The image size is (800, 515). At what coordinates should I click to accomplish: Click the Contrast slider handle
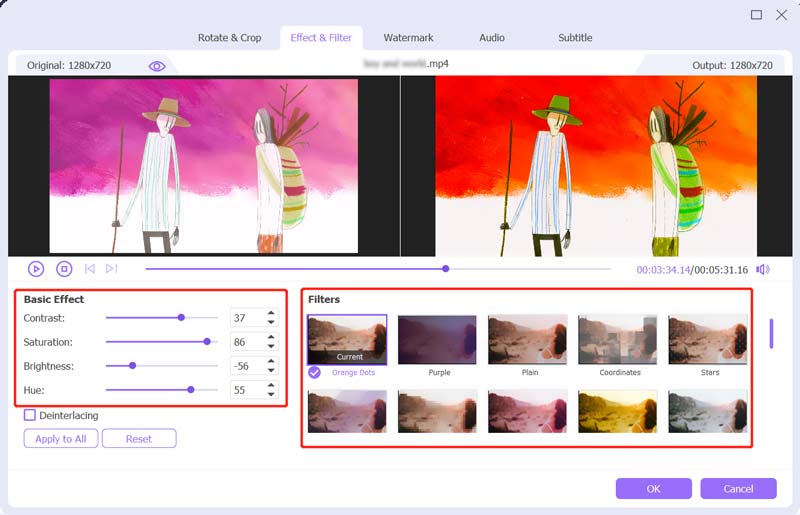click(x=181, y=317)
